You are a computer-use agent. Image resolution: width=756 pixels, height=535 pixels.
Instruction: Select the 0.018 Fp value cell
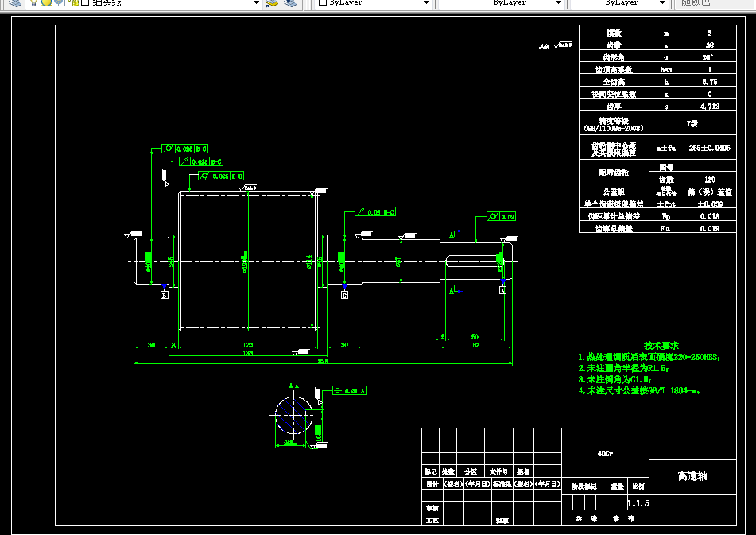click(x=710, y=216)
